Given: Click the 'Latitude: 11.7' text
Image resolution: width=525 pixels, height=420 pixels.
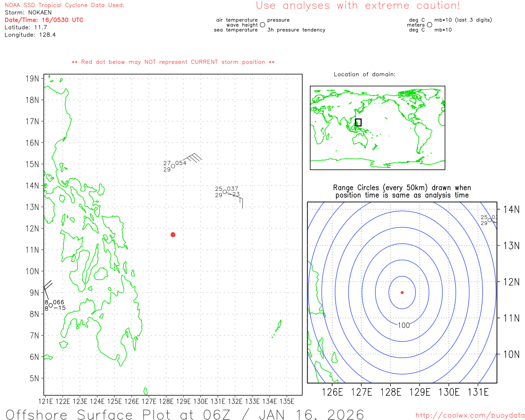Looking at the screenshot, I should (x=26, y=27).
